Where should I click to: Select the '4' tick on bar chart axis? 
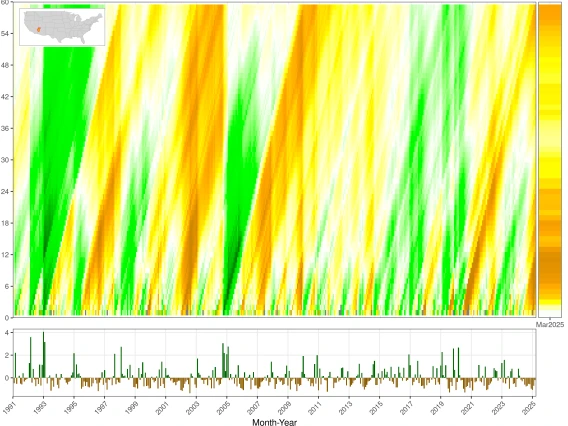click(7, 332)
